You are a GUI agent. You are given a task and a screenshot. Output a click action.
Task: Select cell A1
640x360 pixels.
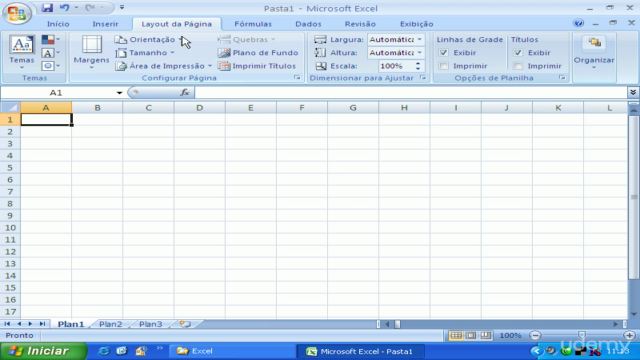click(46, 120)
